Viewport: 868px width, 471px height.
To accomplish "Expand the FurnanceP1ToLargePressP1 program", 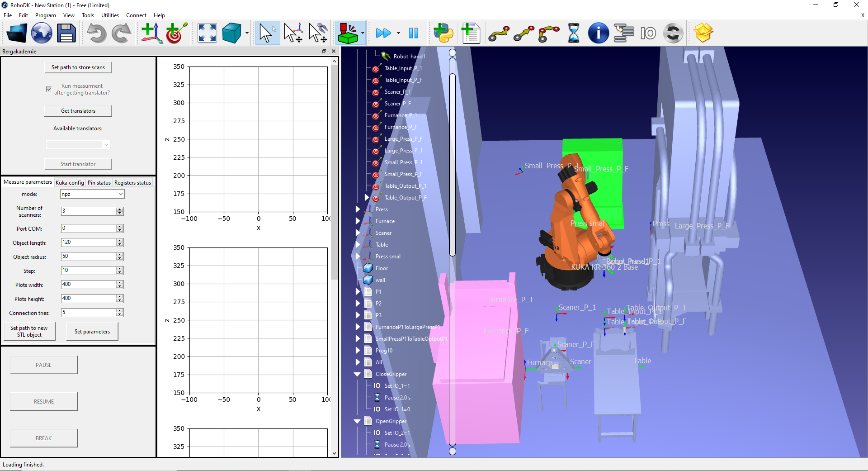I will (358, 327).
